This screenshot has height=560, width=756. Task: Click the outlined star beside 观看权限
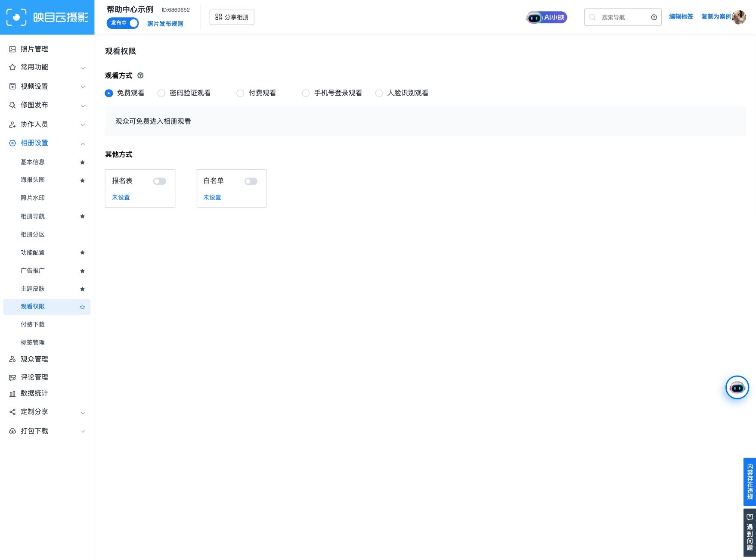(82, 307)
